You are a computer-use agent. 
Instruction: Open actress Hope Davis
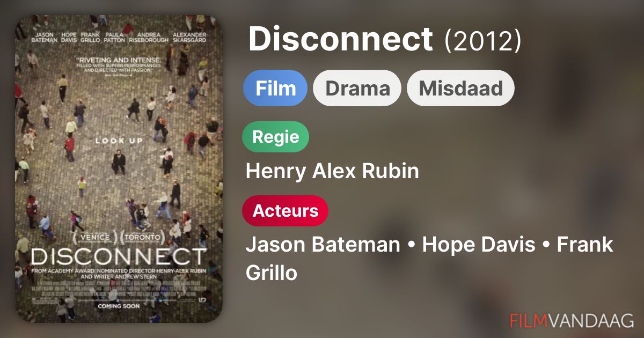click(x=479, y=245)
